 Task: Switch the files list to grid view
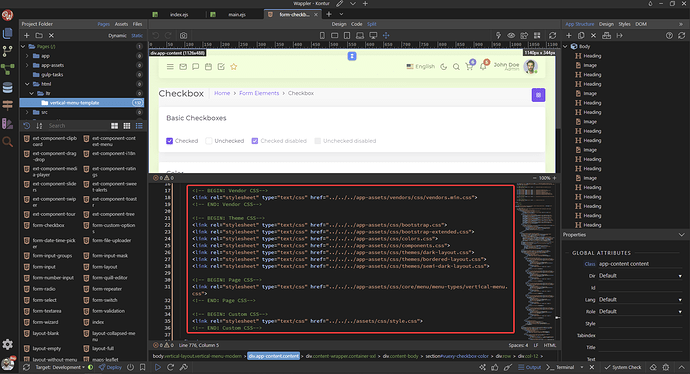pos(127,126)
